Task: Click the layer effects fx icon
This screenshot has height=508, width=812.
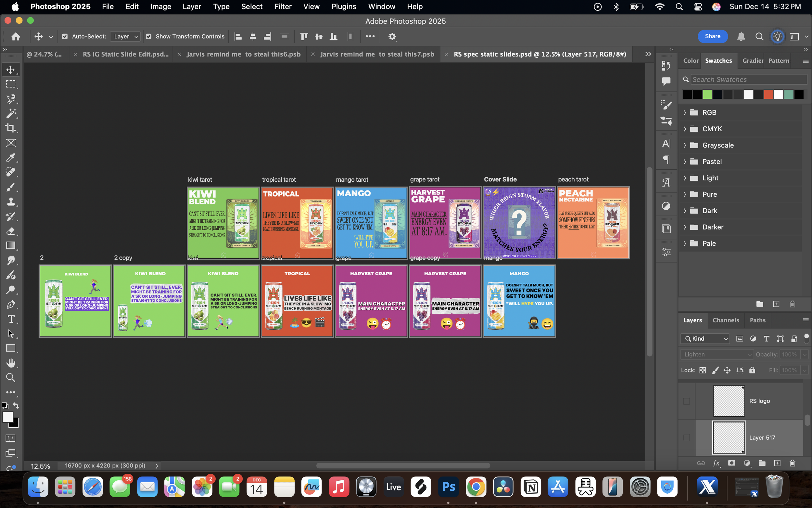Action: click(x=716, y=463)
